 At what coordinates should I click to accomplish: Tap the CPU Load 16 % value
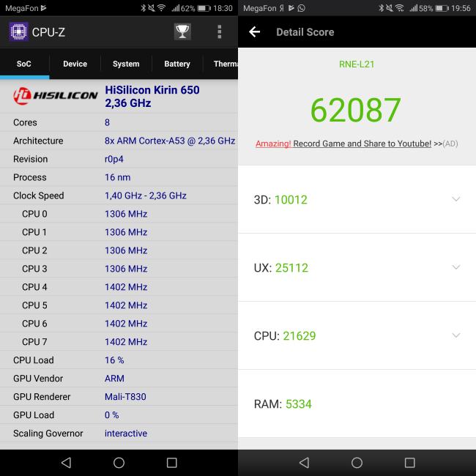114,360
